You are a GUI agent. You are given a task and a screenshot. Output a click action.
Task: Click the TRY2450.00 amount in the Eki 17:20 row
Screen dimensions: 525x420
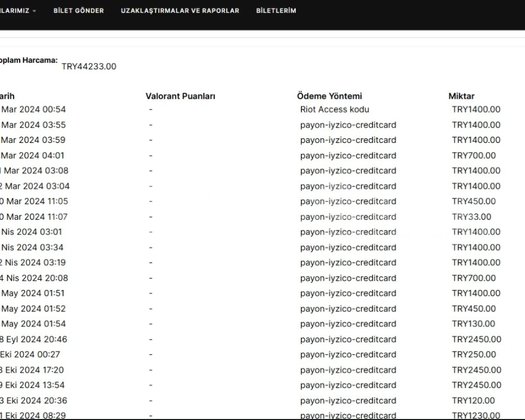(476, 370)
